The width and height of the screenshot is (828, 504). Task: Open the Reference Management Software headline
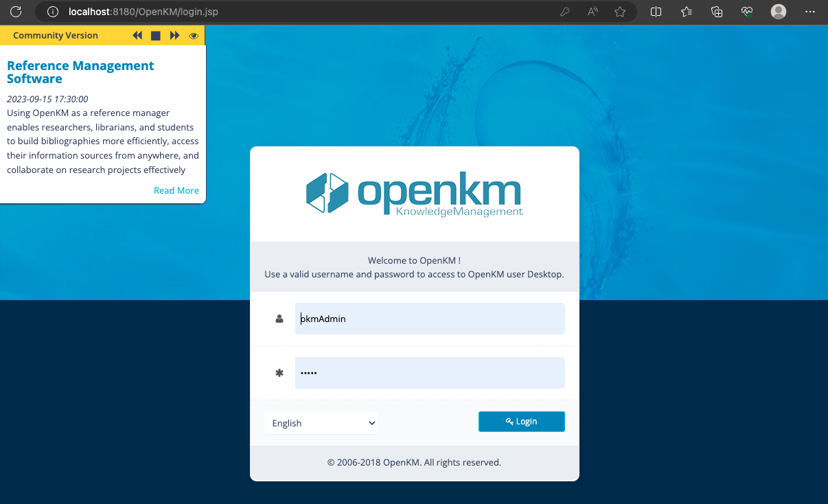80,72
